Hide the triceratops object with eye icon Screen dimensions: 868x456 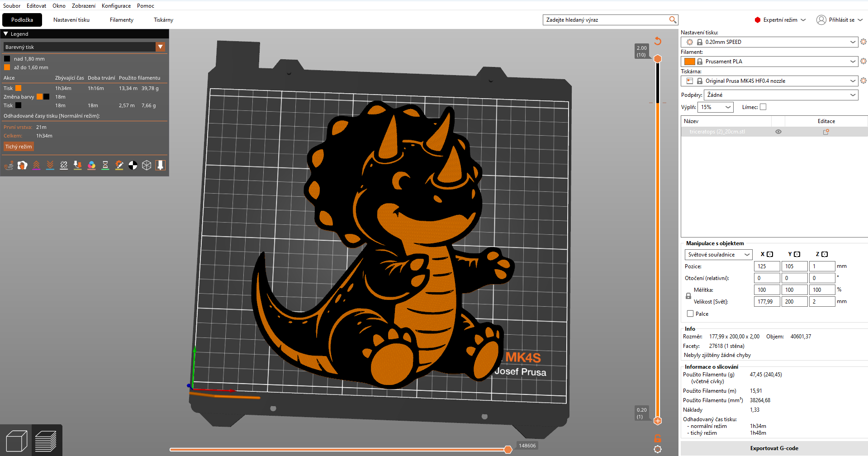778,132
